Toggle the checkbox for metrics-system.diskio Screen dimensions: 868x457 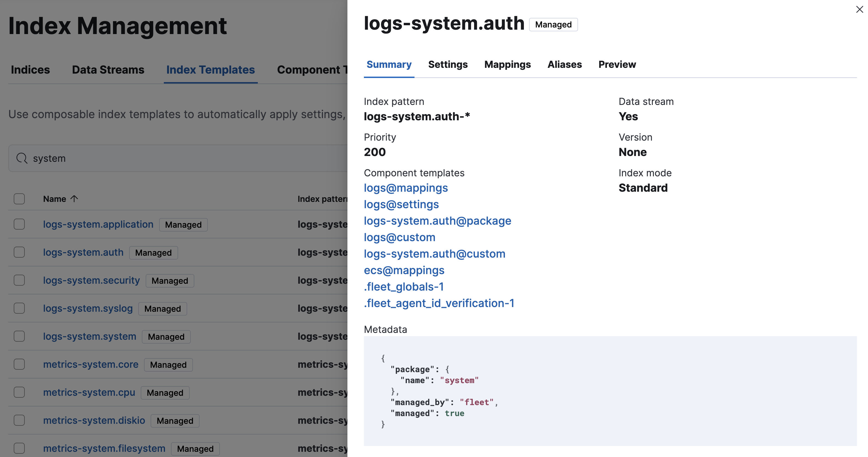coord(19,420)
